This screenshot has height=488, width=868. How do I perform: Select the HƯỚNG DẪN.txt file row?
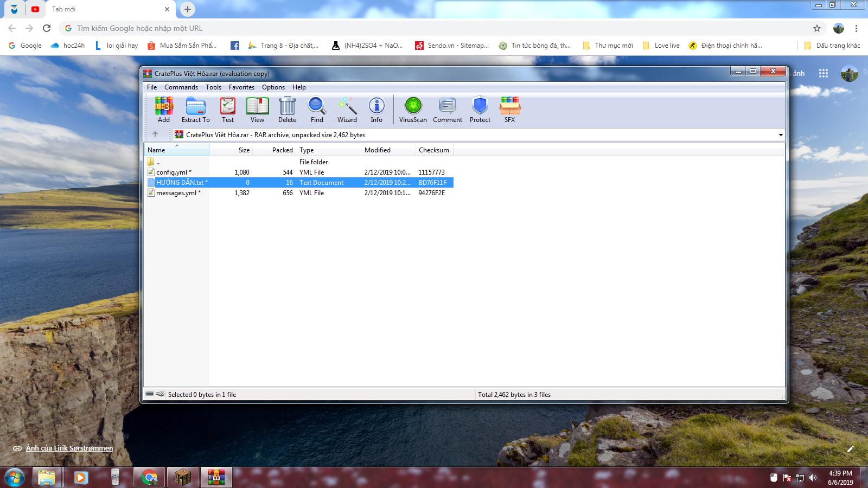tap(299, 183)
